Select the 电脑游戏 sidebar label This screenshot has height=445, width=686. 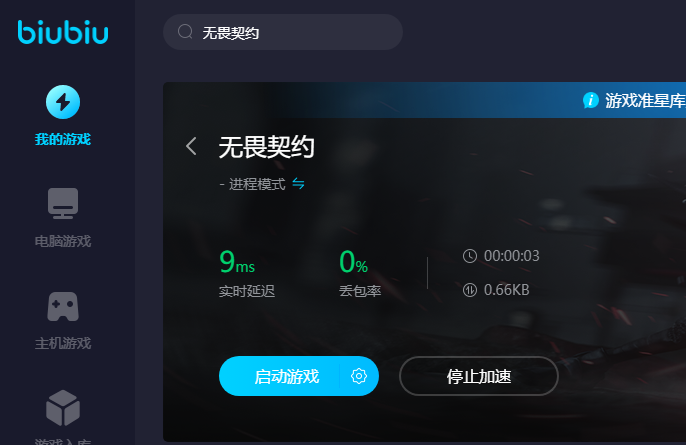click(63, 241)
